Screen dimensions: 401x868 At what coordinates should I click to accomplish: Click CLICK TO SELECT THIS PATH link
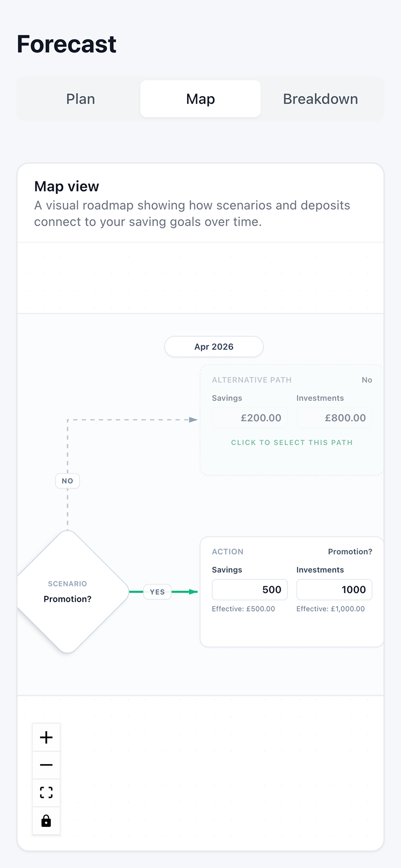pos(291,442)
